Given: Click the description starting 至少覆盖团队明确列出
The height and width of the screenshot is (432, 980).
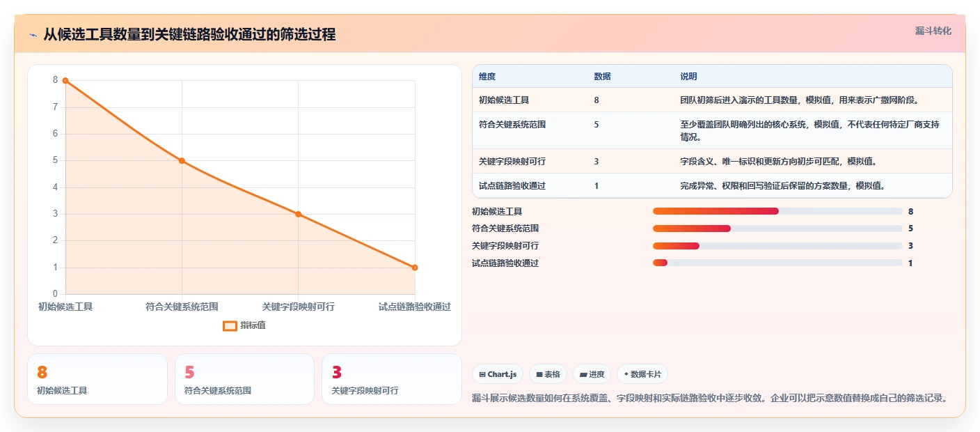Looking at the screenshot, I should pyautogui.click(x=810, y=131).
